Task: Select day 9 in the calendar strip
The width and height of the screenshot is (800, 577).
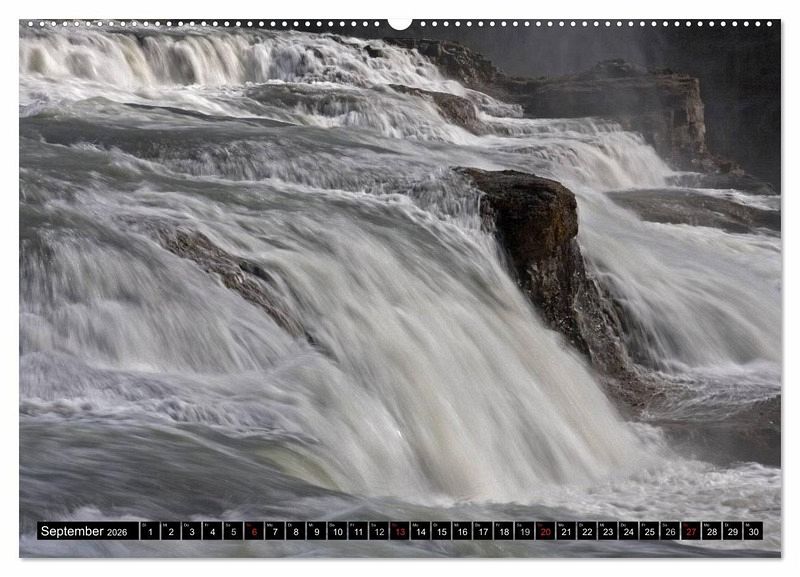Action: pyautogui.click(x=316, y=531)
